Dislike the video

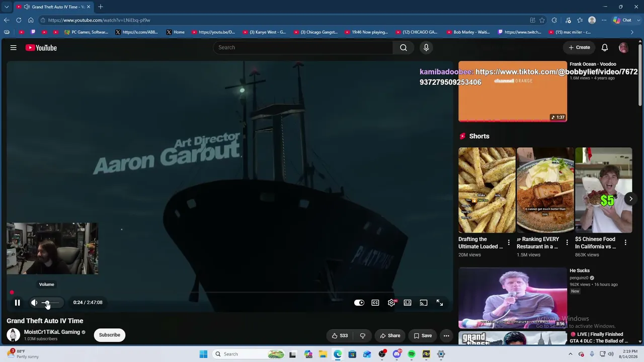pyautogui.click(x=362, y=336)
